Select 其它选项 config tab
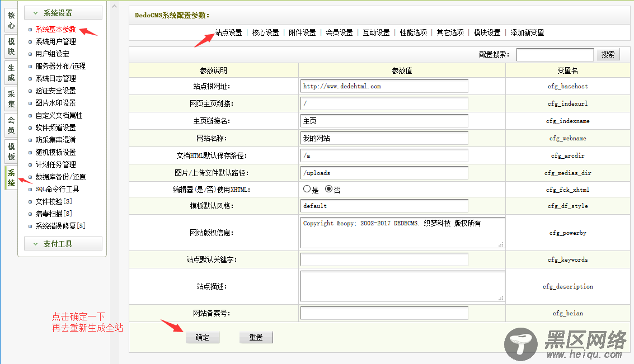This screenshot has height=364, width=634. click(450, 33)
